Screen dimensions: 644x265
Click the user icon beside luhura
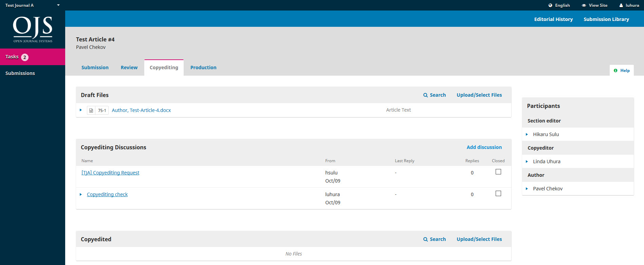tap(621, 5)
